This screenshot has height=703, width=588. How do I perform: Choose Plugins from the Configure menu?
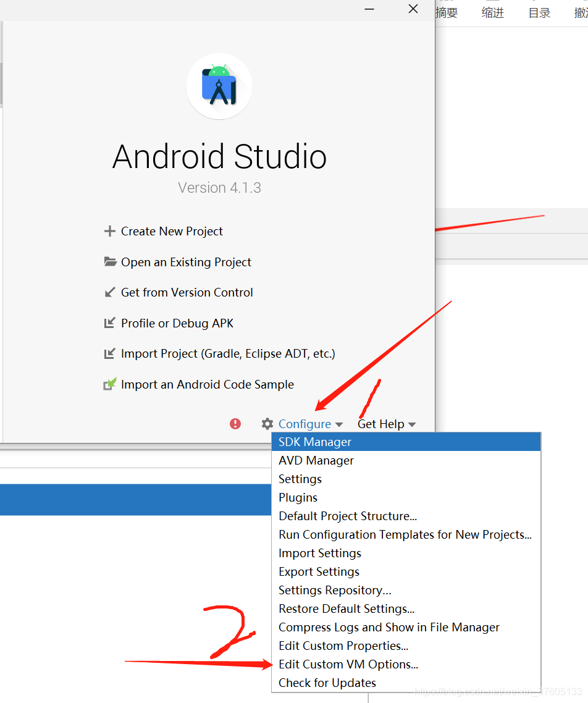(x=298, y=497)
